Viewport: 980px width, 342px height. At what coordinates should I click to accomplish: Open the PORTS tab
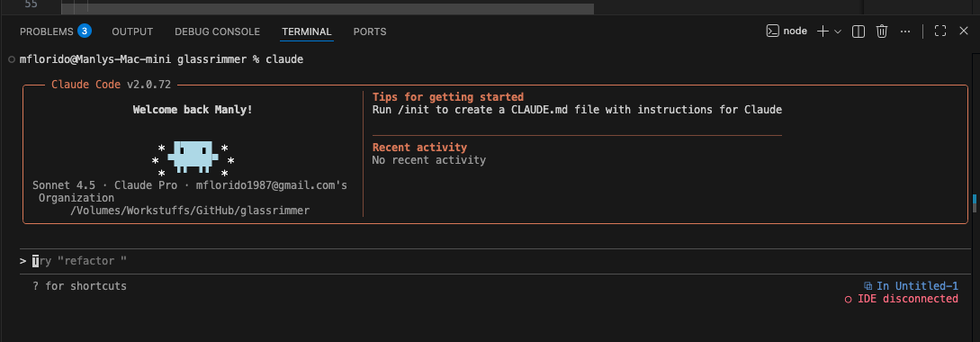click(370, 31)
